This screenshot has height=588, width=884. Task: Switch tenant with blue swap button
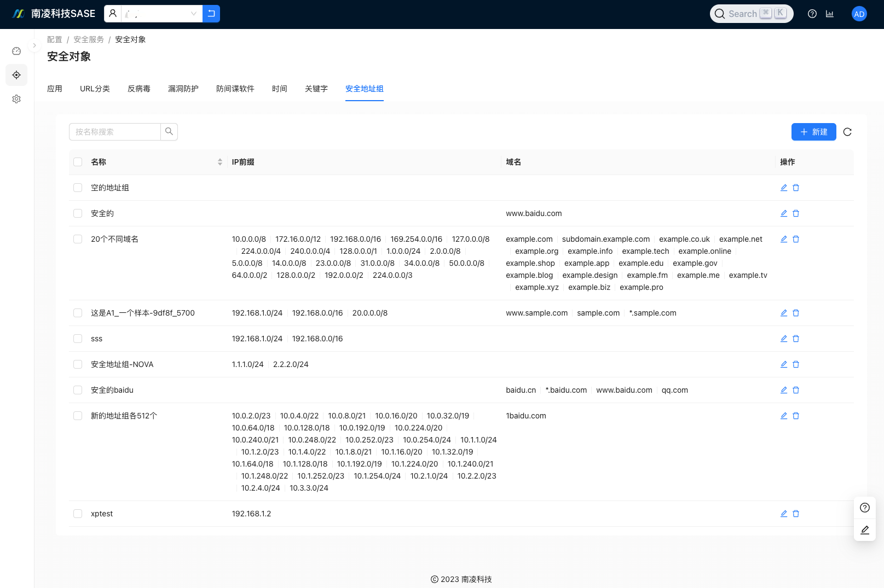[x=211, y=14]
